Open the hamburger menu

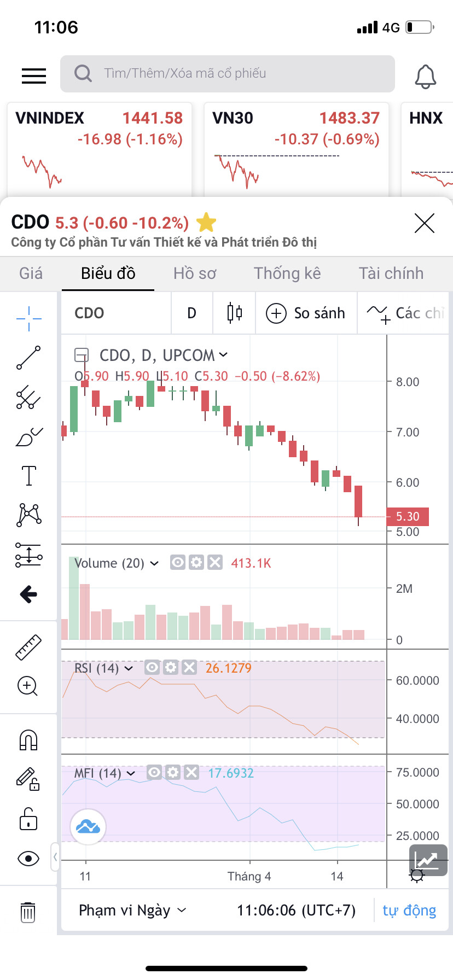[34, 76]
